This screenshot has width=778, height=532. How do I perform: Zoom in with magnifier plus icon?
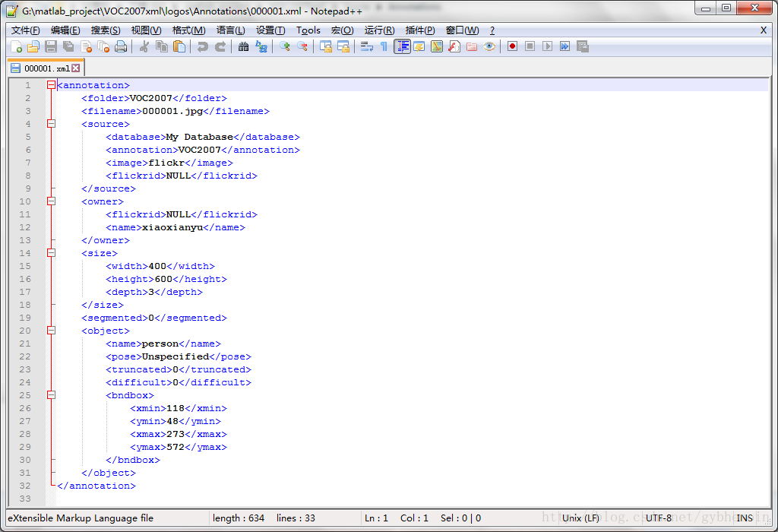pyautogui.click(x=285, y=46)
